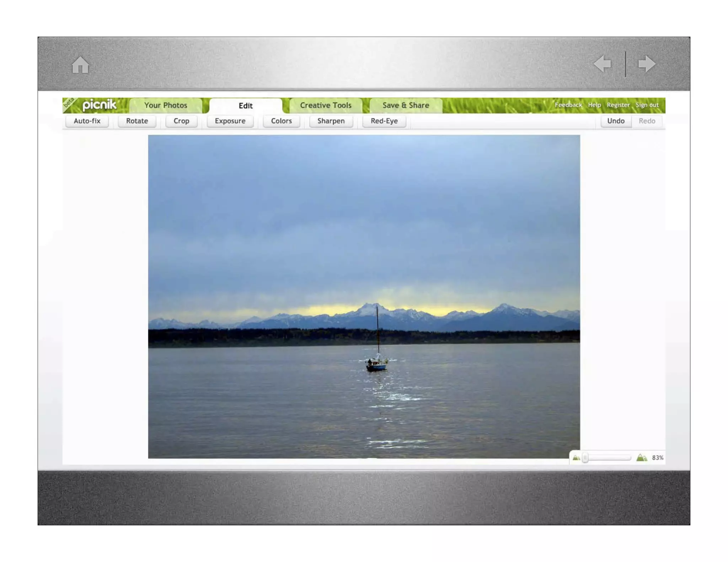Click the left arrow navigation icon
The image size is (728, 562).
[603, 64]
